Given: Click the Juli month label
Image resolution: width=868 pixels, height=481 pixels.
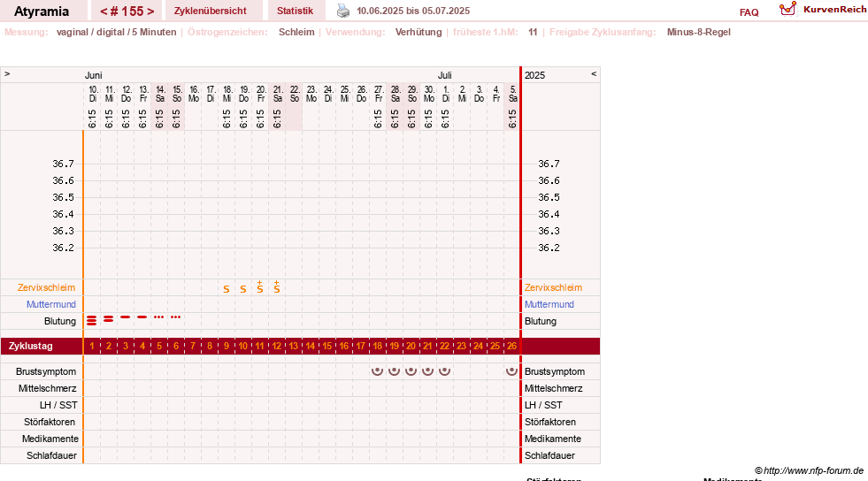Looking at the screenshot, I should pyautogui.click(x=445, y=75).
